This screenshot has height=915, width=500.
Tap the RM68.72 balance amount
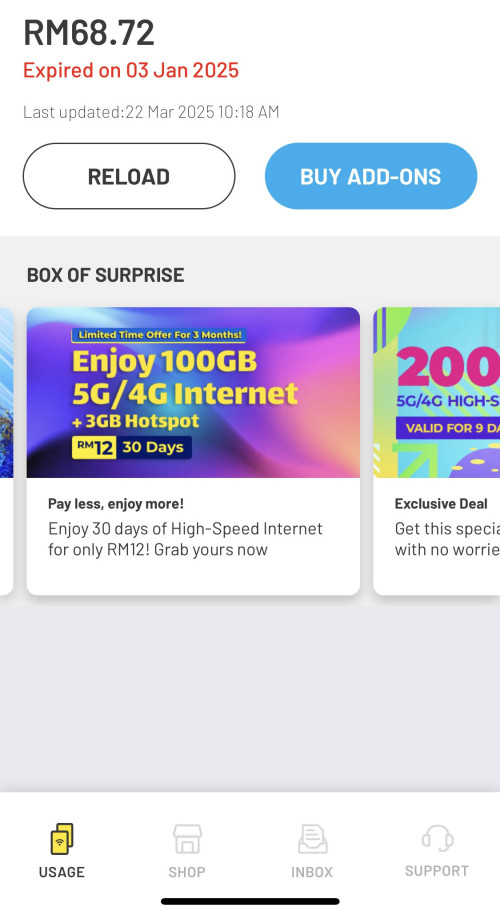click(x=89, y=33)
